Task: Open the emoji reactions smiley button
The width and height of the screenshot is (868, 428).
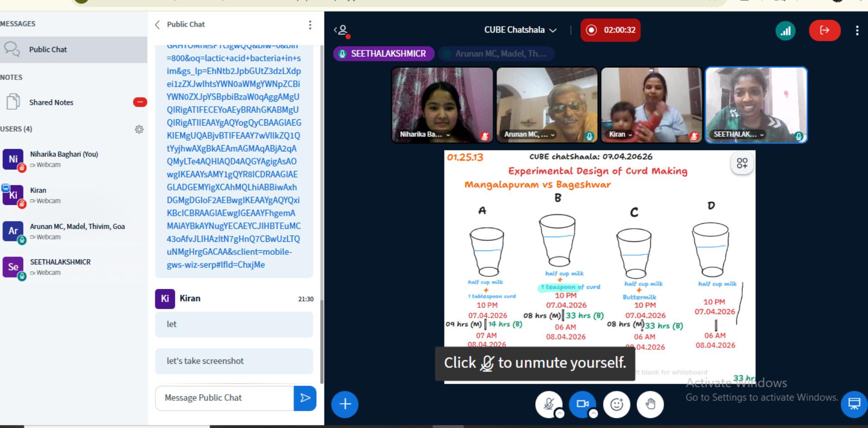Action: (x=617, y=404)
